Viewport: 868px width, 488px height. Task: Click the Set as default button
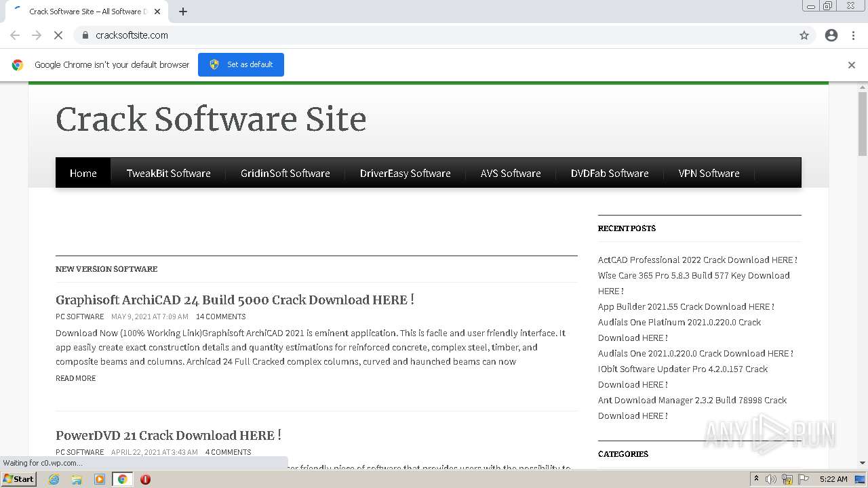point(241,64)
